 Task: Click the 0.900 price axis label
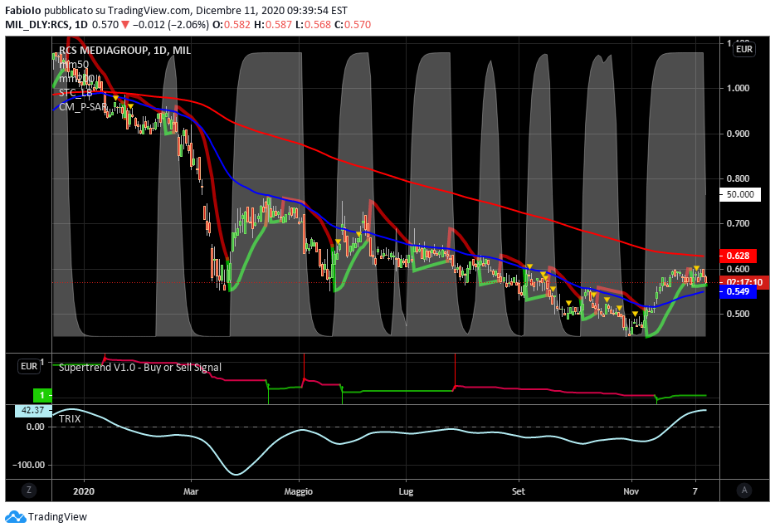tap(738, 134)
